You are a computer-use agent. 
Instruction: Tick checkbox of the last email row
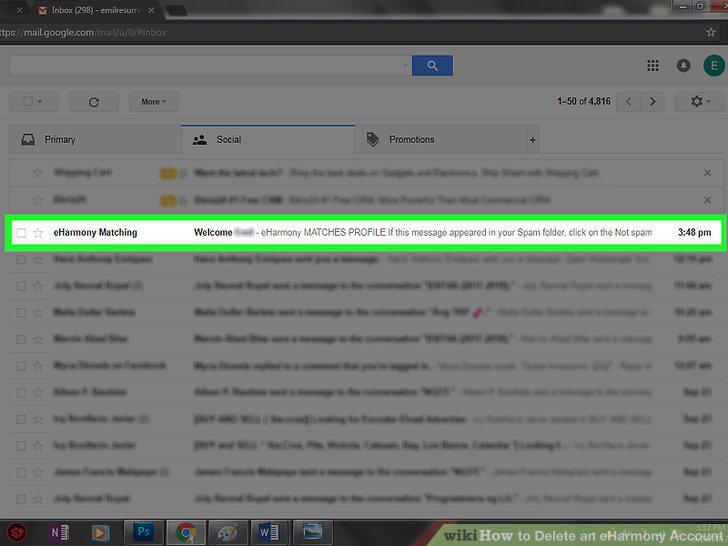coord(21,499)
